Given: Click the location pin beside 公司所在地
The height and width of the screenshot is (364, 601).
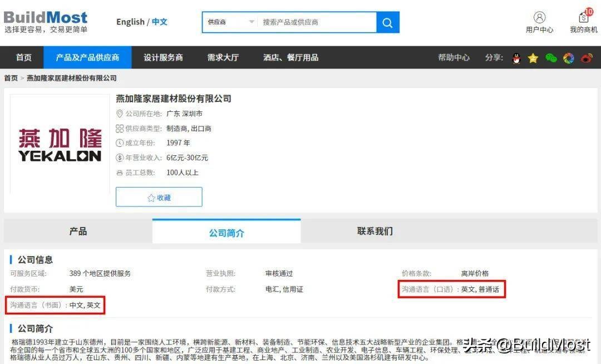Looking at the screenshot, I should [119, 114].
